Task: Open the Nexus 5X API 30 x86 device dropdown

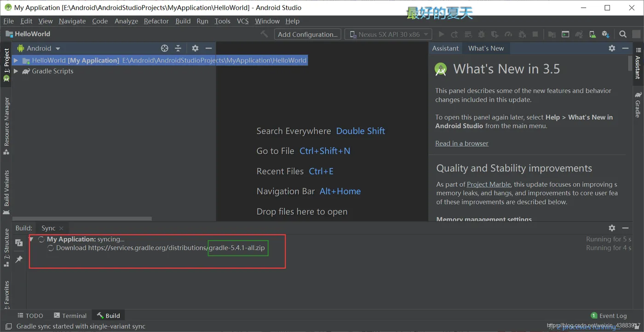Action: click(x=389, y=34)
